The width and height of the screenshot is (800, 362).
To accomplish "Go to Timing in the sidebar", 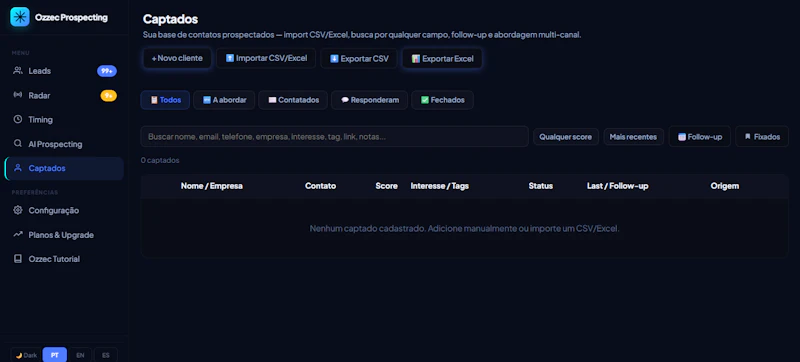I will point(64,119).
